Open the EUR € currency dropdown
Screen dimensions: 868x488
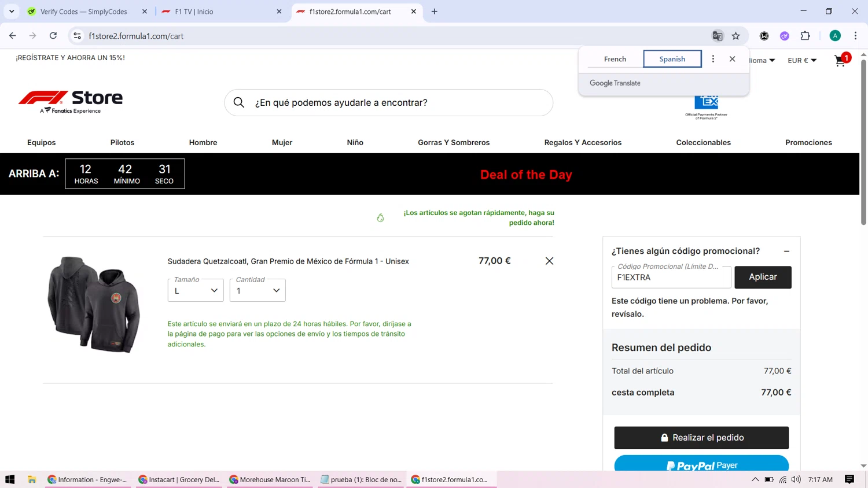click(x=802, y=60)
